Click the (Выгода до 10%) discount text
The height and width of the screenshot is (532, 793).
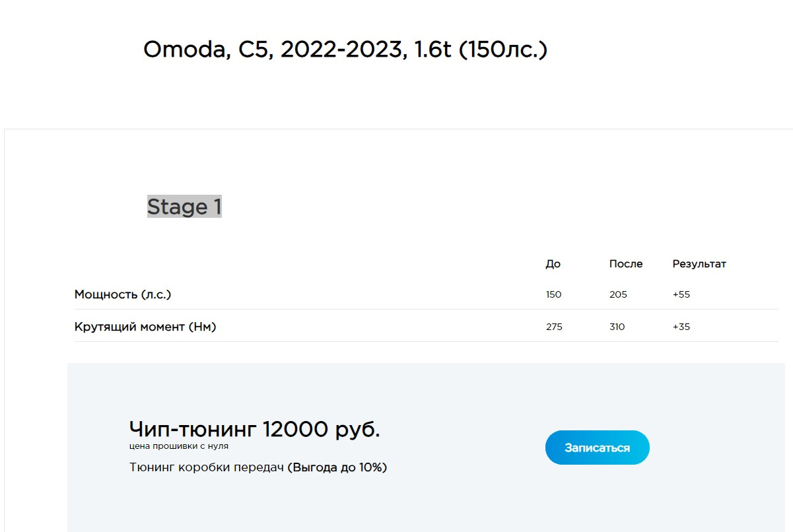(x=337, y=468)
